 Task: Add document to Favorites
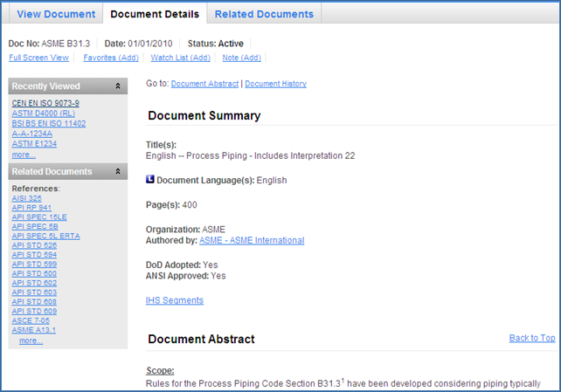click(x=111, y=58)
